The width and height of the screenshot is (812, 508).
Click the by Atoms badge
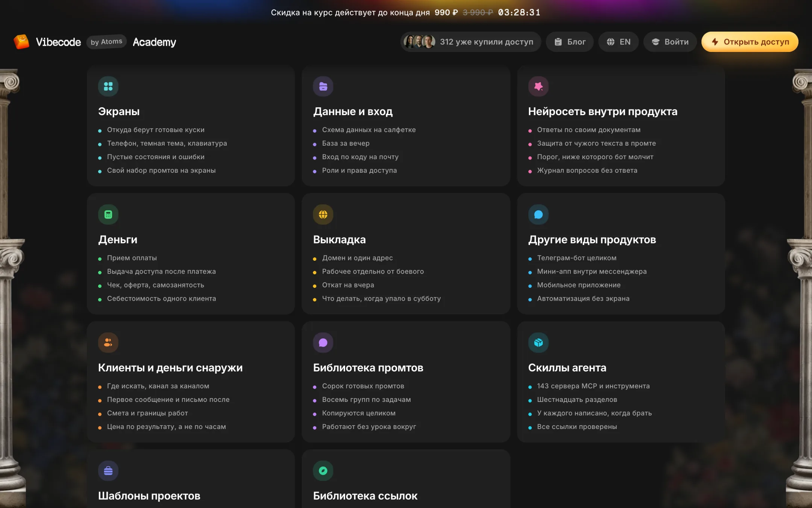click(x=106, y=42)
